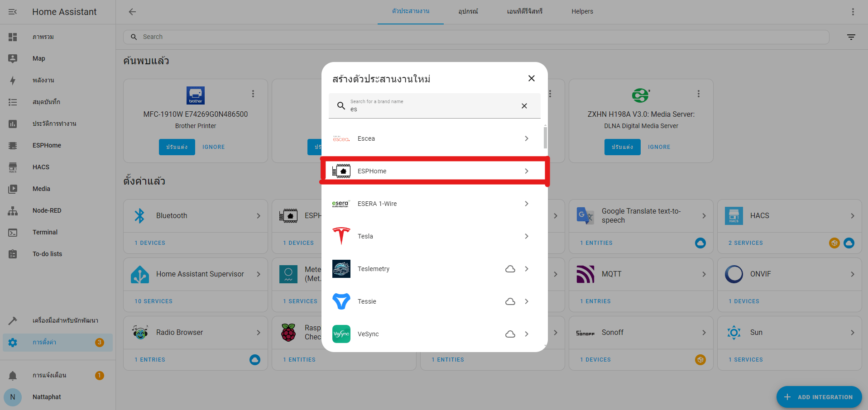Open the ESPHome sidebar icon
This screenshot has width=868, height=410.
(13, 145)
